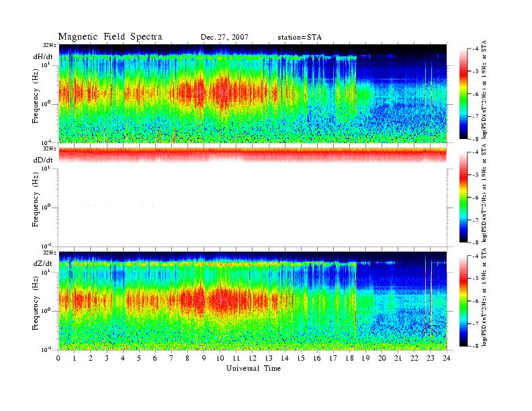This screenshot has width=532, height=411.
Task: Click the hour 1 tick label on time axis
Action: coord(75,358)
